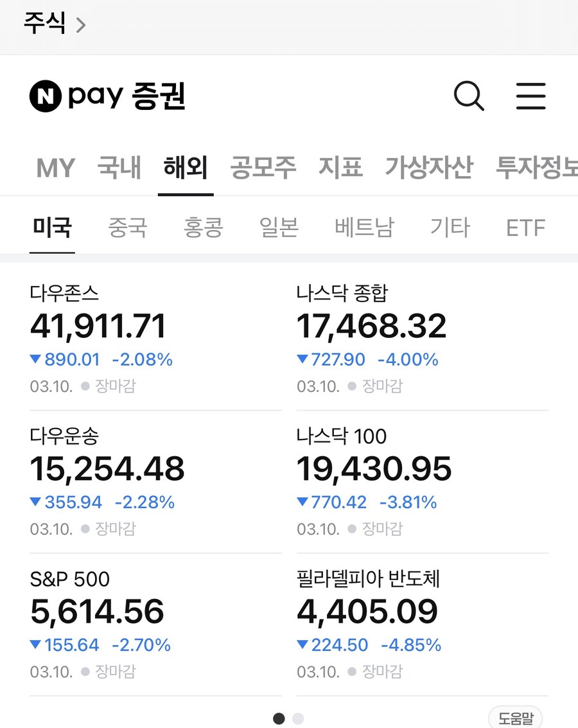This screenshot has height=728, width=578.
Task: Switch to the ETF tab
Action: click(x=525, y=226)
